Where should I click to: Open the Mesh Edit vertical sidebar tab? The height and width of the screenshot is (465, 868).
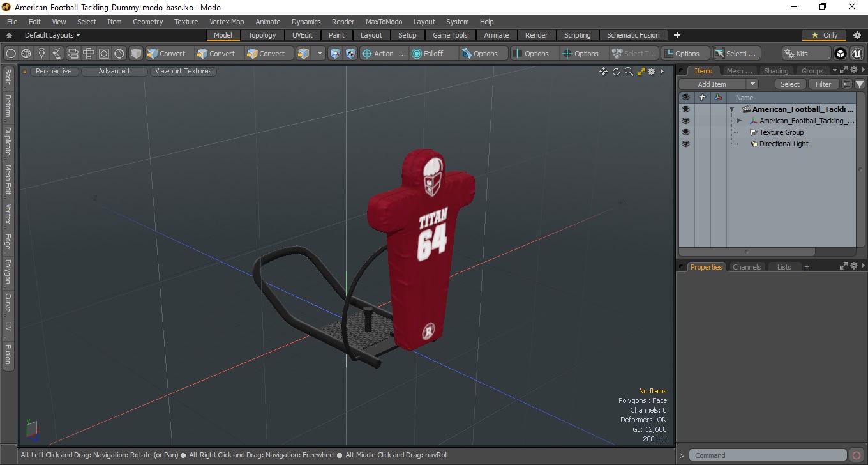coord(8,181)
